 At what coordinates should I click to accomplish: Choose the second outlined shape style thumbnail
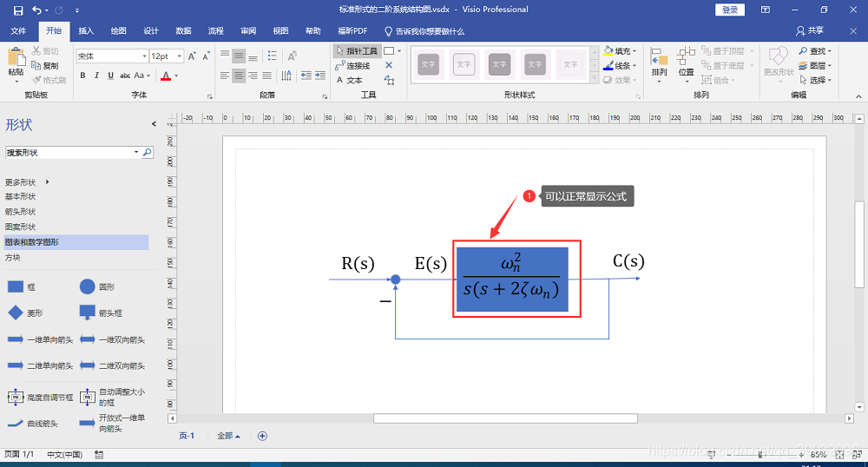464,64
